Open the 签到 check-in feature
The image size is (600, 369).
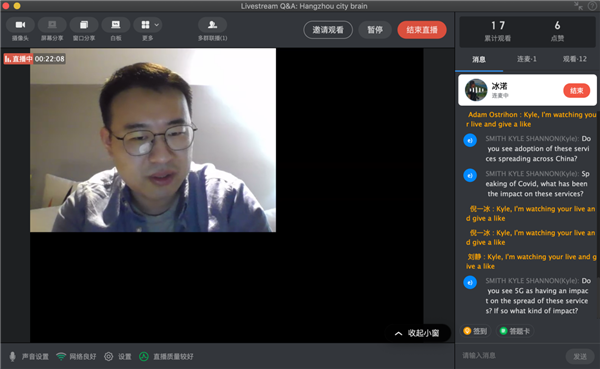pos(475,331)
